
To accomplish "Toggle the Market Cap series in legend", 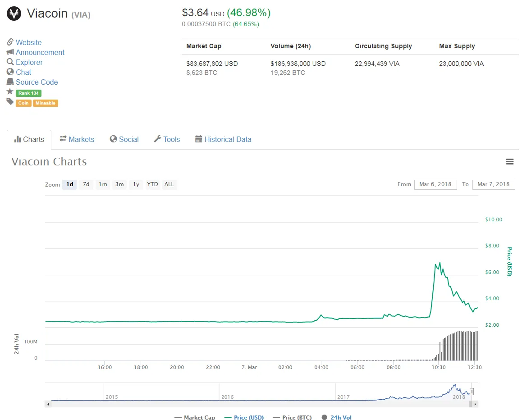I will [x=195, y=417].
